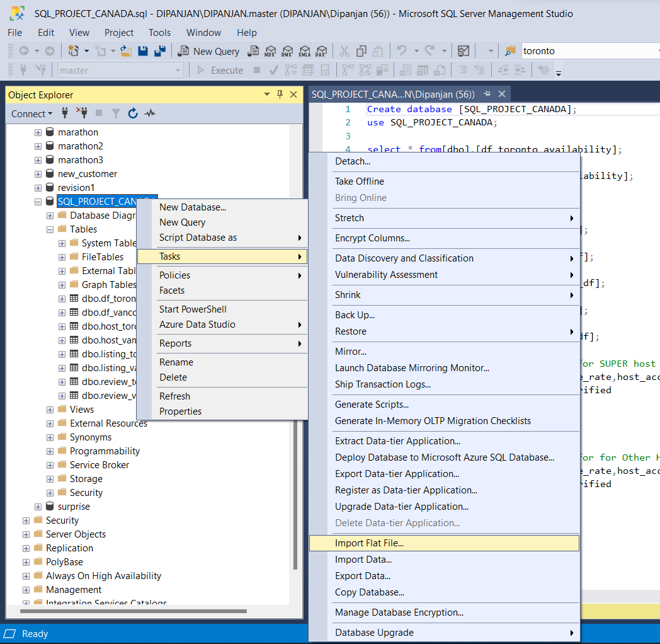Click the XMLA query icon
The width and height of the screenshot is (660, 644).
tap(304, 52)
